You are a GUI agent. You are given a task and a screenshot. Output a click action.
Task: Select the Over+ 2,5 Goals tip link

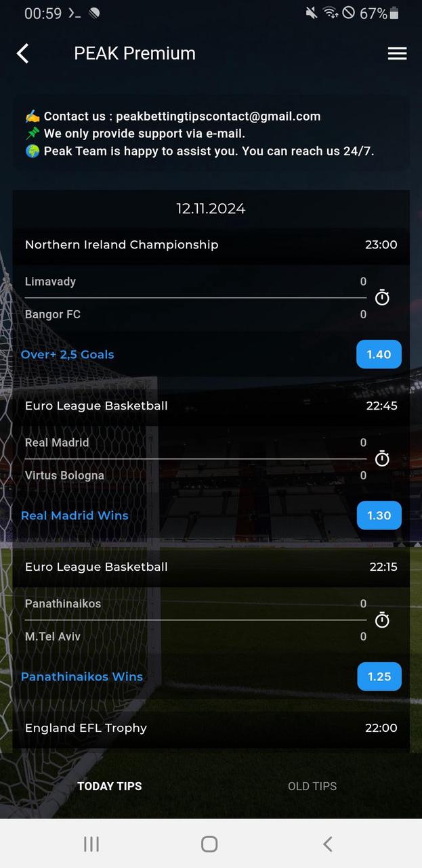67,354
